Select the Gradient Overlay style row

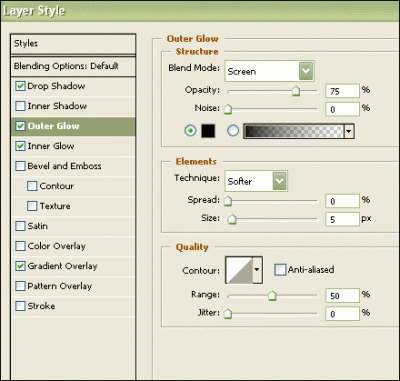tap(73, 266)
